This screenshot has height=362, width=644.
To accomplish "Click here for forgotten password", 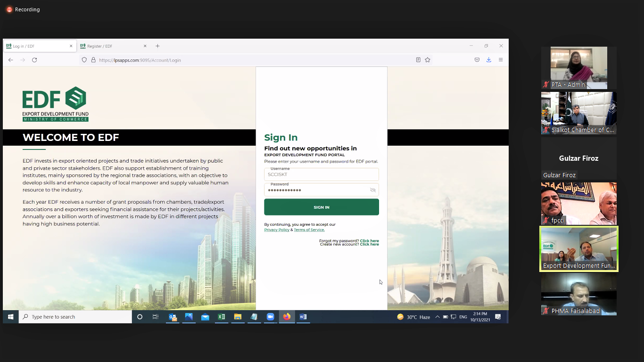I will [369, 241].
